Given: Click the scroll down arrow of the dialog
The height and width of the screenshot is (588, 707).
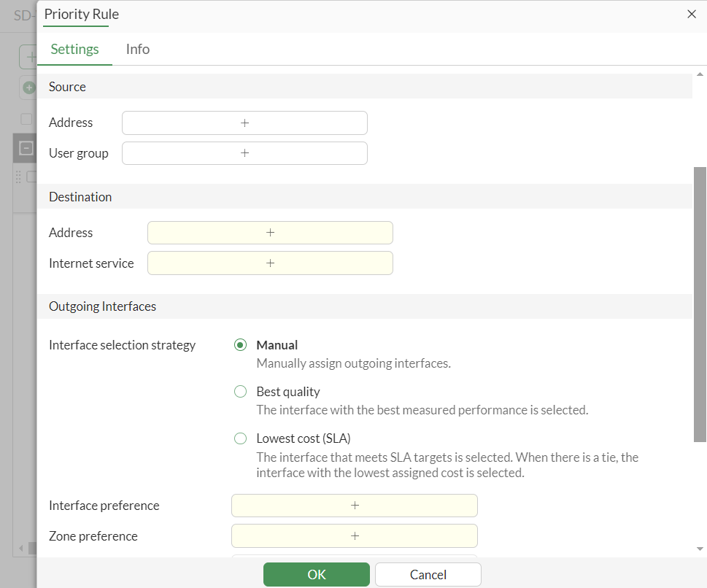Looking at the screenshot, I should (x=700, y=549).
